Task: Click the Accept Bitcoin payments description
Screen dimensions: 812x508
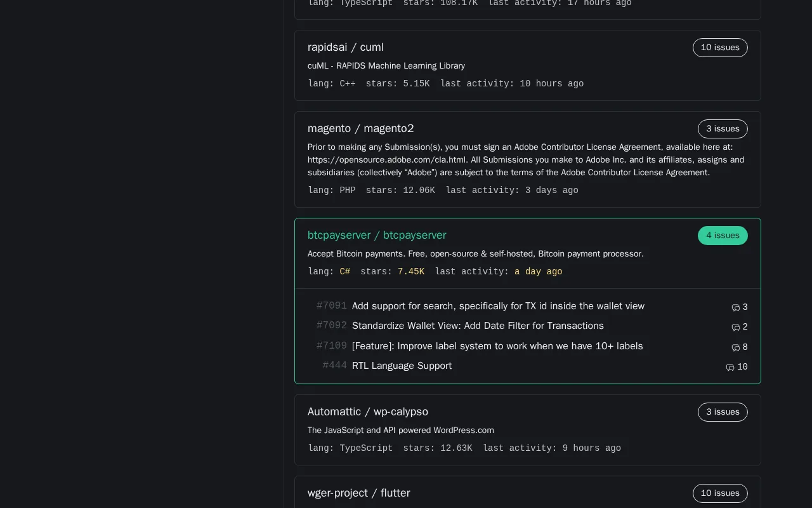Action: [476, 253]
